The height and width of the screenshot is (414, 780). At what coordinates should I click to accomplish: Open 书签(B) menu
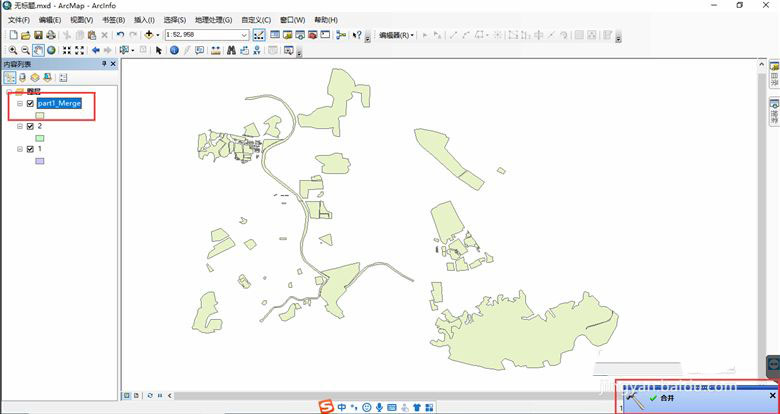click(113, 20)
